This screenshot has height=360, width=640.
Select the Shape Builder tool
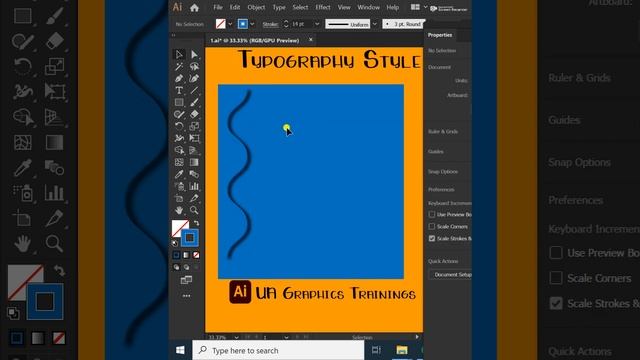tap(179, 151)
